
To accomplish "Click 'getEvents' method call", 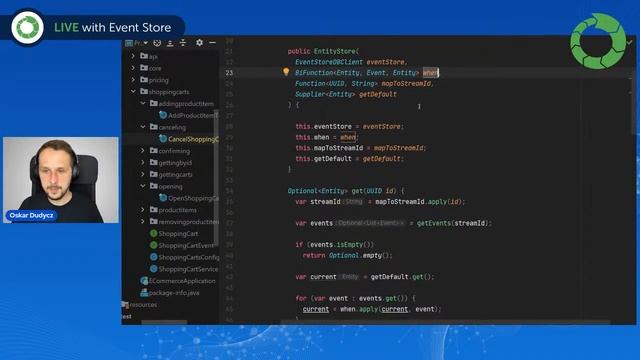I will point(433,223).
